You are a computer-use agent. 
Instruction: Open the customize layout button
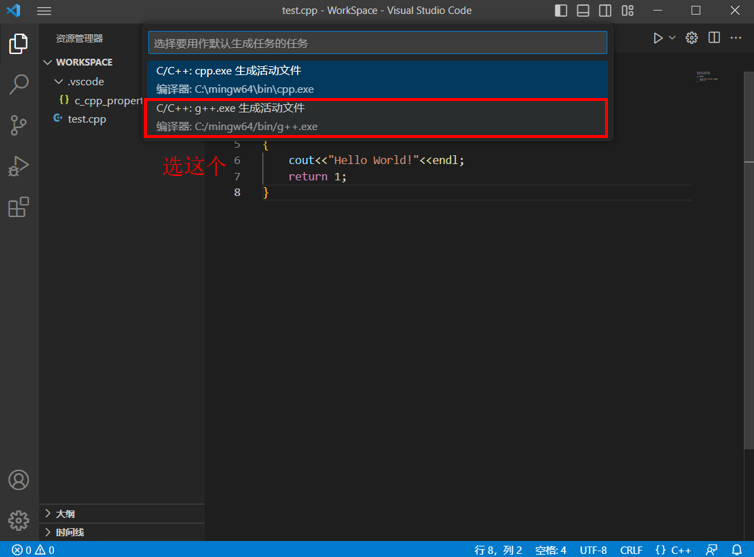628,11
